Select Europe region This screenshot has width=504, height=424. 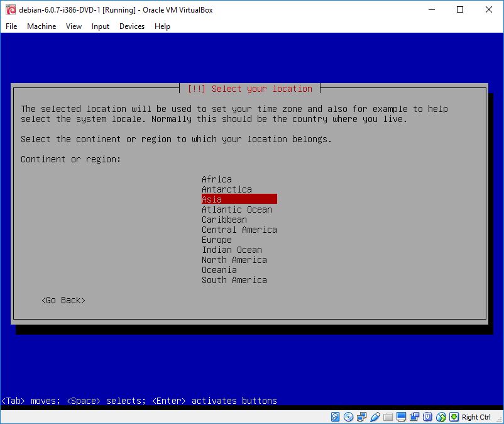[x=217, y=240]
